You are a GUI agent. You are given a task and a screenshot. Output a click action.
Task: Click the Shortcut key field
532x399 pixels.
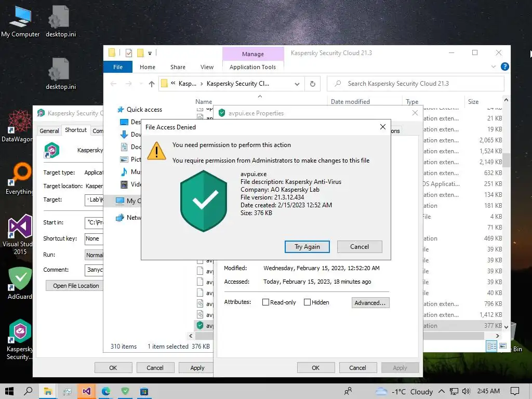click(x=94, y=238)
